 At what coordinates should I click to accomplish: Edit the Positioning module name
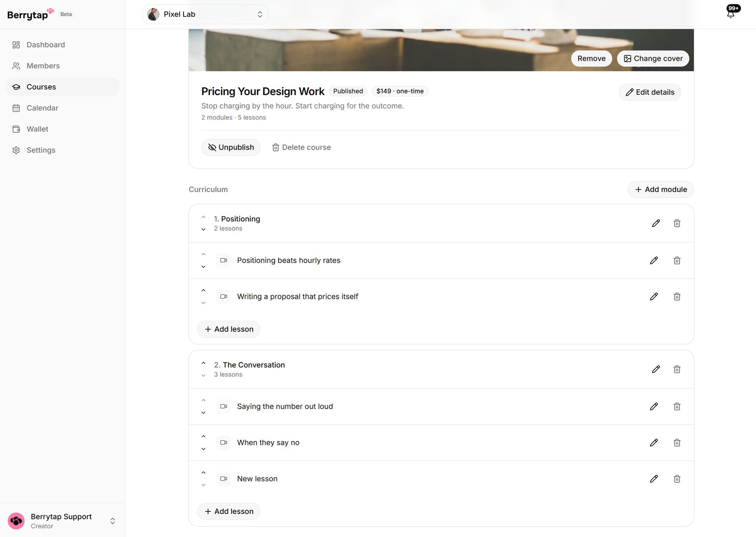[x=656, y=223]
